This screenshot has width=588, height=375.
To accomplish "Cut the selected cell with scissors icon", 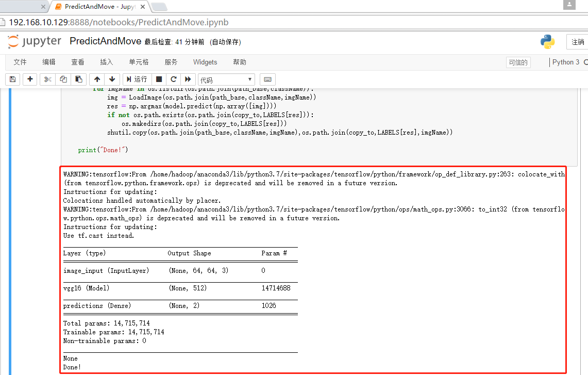I will coord(47,79).
